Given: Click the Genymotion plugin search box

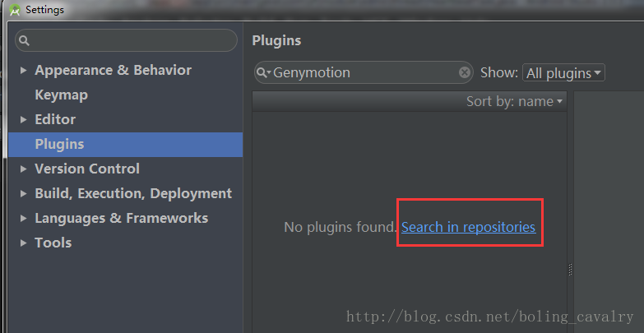Looking at the screenshot, I should 362,72.
